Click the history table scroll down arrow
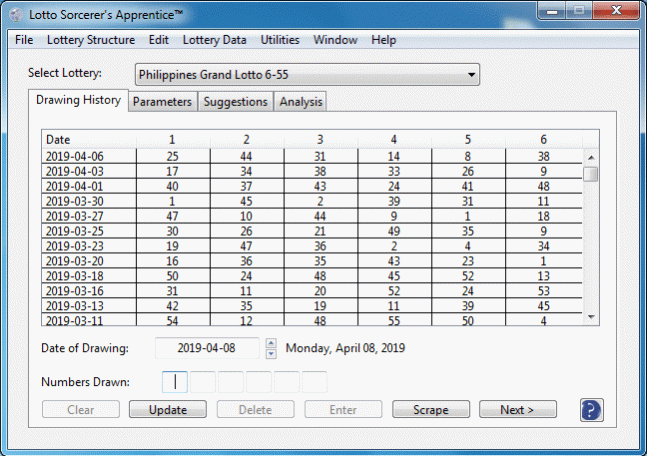Viewport: 647px width, 456px height. click(591, 317)
